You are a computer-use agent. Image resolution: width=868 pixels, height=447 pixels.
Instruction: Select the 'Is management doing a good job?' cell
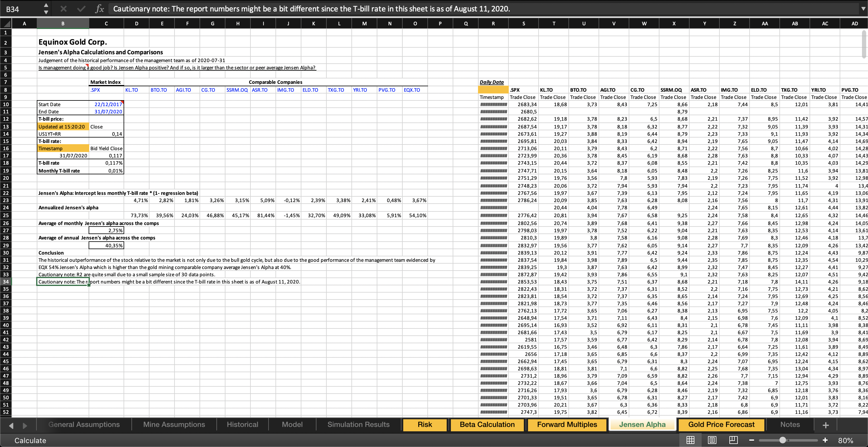pos(177,68)
